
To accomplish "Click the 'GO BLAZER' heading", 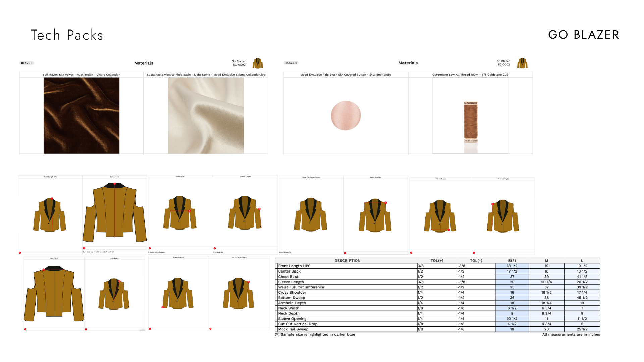I will click(x=583, y=35).
